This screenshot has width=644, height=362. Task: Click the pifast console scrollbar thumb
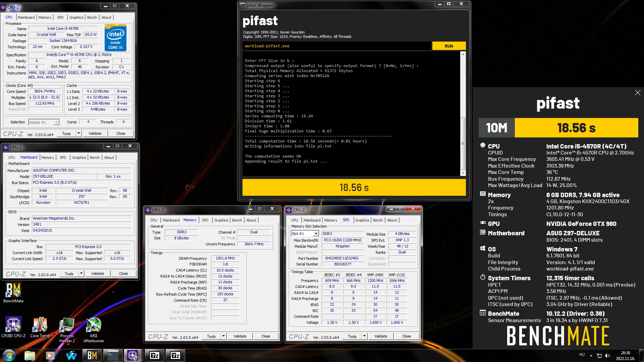[x=463, y=143]
